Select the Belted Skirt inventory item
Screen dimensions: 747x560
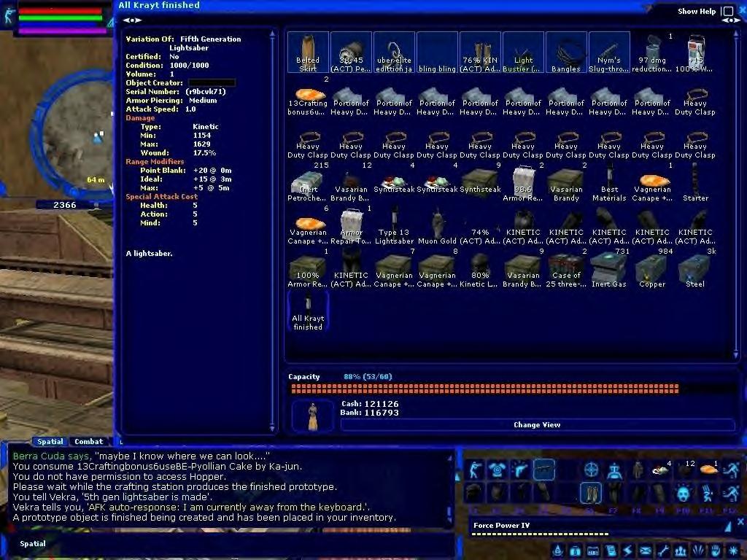(x=308, y=52)
